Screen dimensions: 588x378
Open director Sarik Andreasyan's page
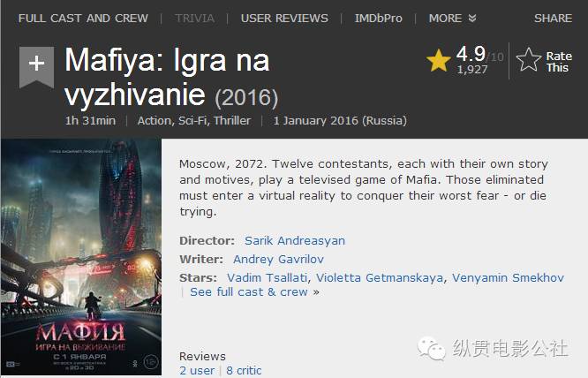pyautogui.click(x=295, y=240)
